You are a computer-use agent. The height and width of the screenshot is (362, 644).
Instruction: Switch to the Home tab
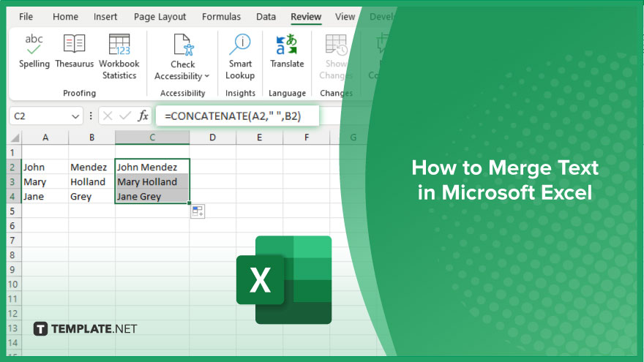(65, 17)
